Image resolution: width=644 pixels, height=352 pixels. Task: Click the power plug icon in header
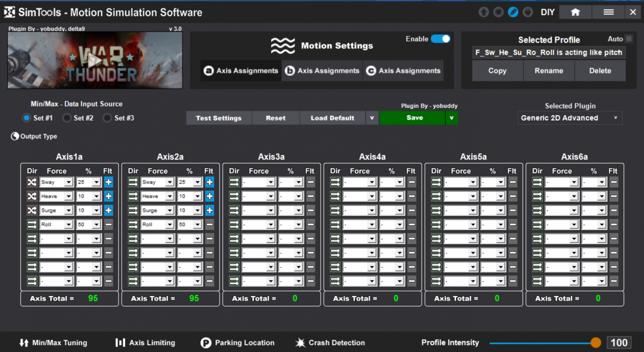pyautogui.click(x=528, y=12)
